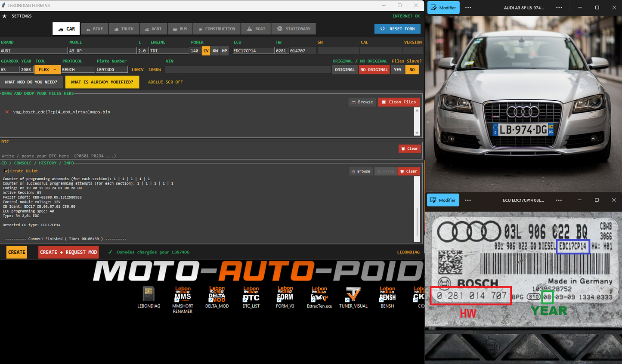Switch to the BUS tab
Screen dimensions: 622x364
pyautogui.click(x=180, y=29)
